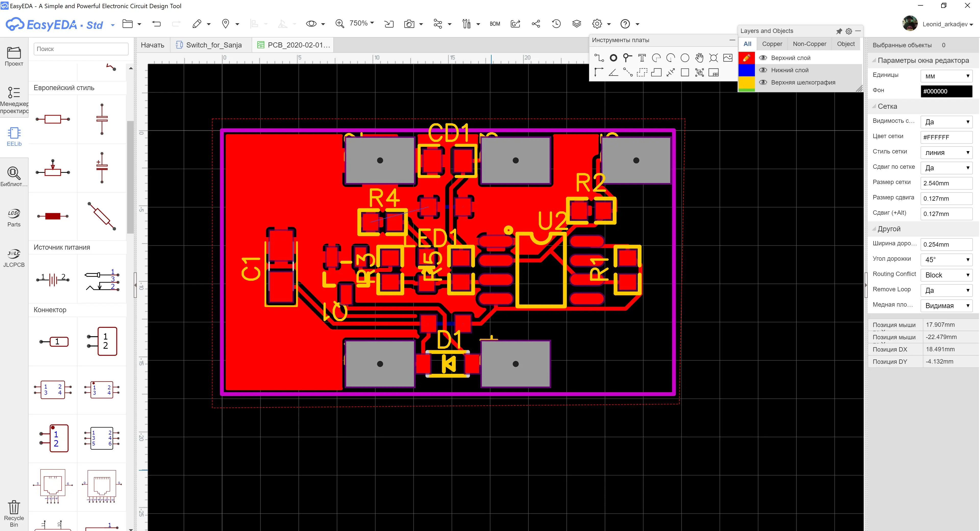
Task: Select the Image insert tool
Action: tap(727, 58)
